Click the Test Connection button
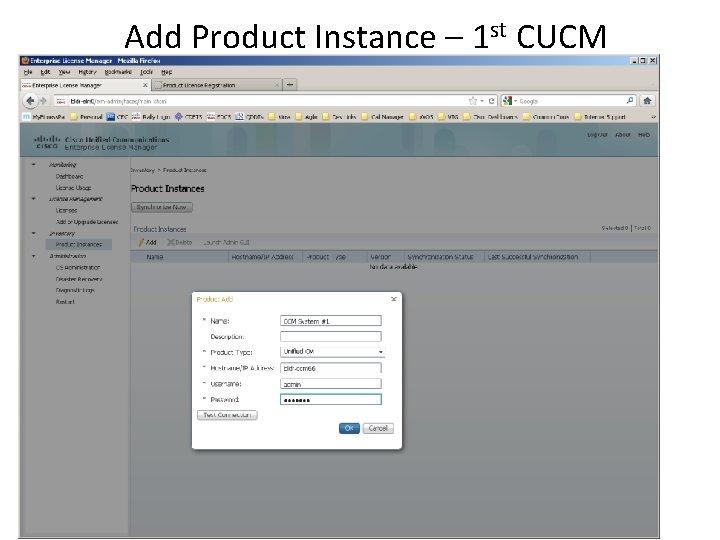 [x=227, y=415]
